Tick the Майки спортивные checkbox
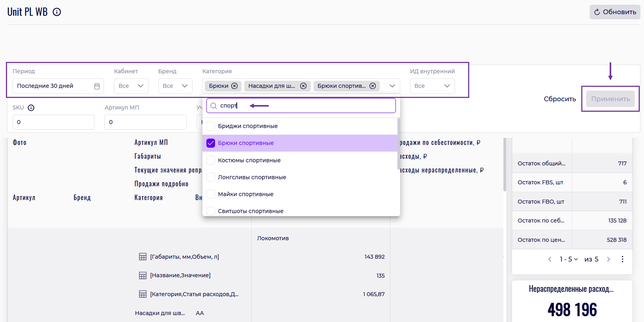Screen dimensions: 644x322 211,194
